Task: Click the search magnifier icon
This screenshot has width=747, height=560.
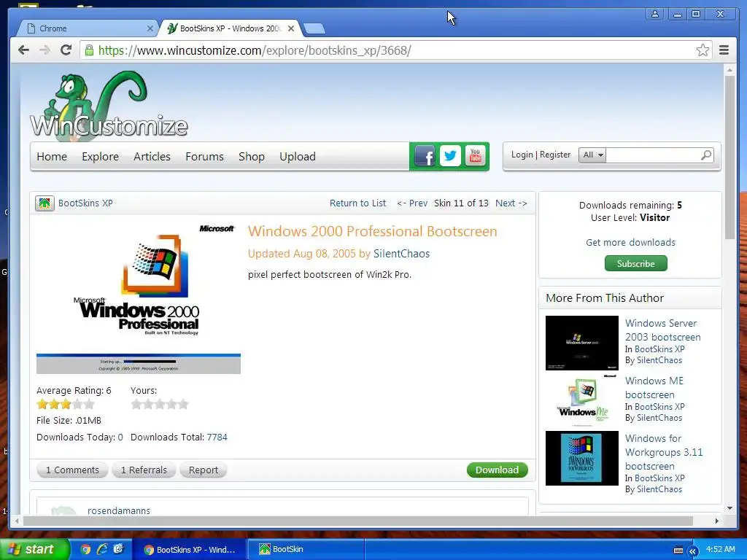Action: pos(706,155)
